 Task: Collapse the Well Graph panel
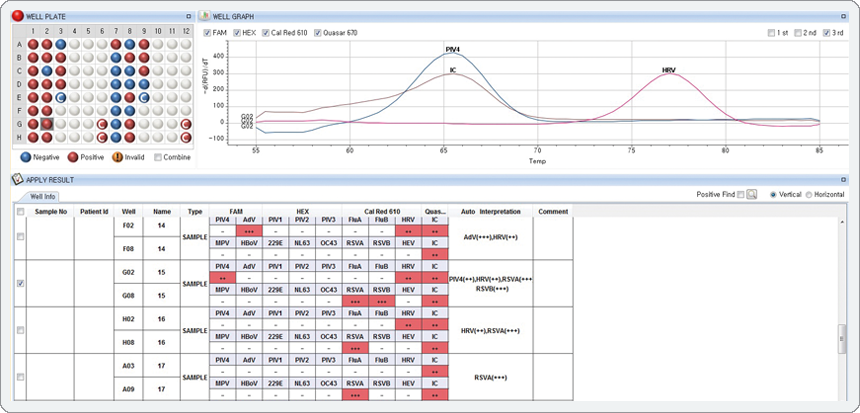[843, 17]
